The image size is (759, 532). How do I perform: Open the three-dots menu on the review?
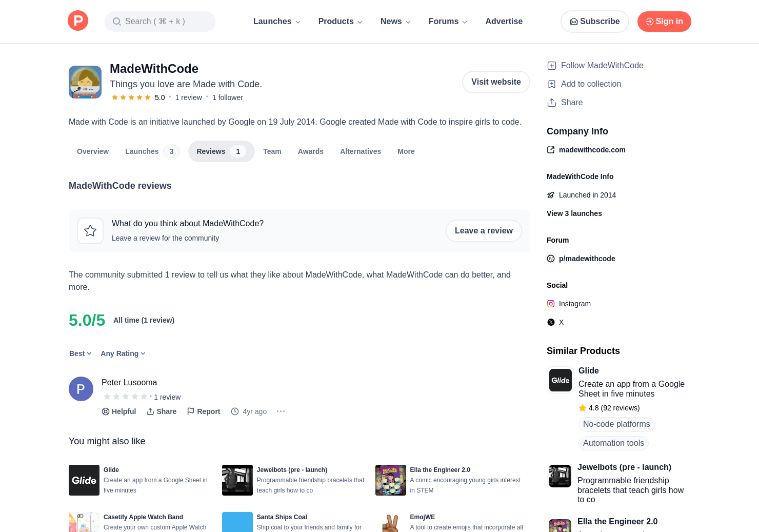click(x=281, y=411)
